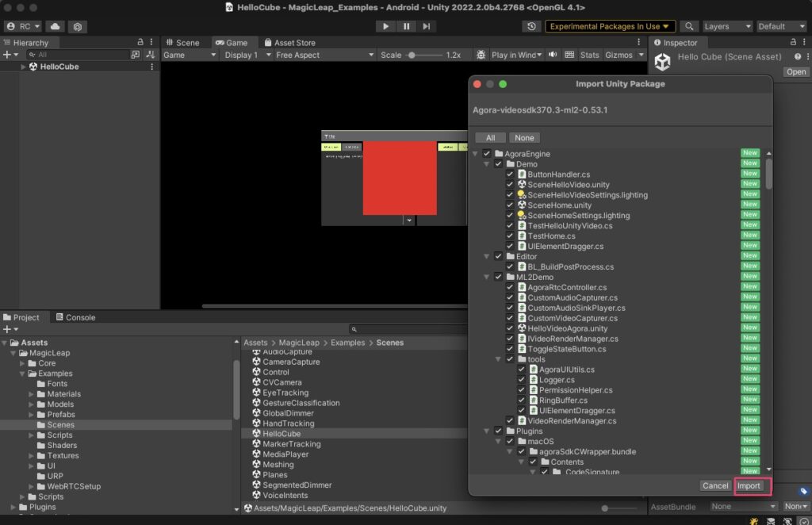Open undo history clock icon
812x525 pixels.
[531, 26]
